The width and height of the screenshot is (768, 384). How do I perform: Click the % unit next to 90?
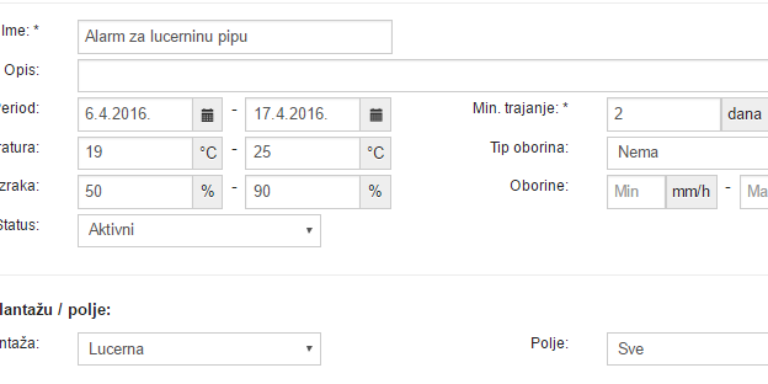click(376, 192)
